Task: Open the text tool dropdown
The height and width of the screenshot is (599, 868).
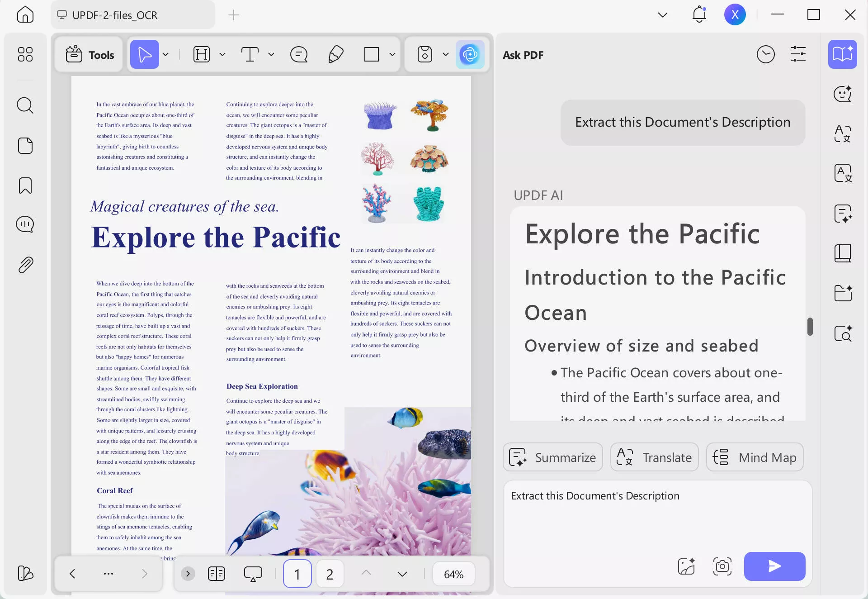Action: tap(271, 54)
